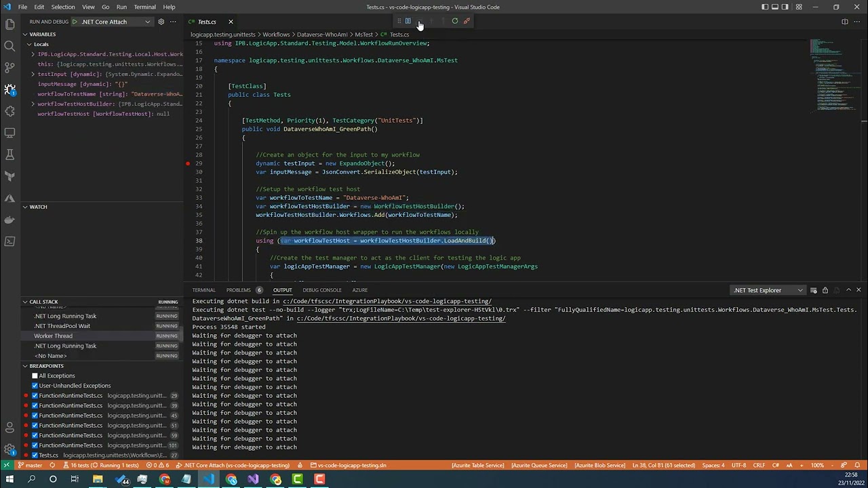Disable the FunctionRuntimeTests.cs breakpoint on line 45
The height and width of the screenshot is (488, 868).
tap(35, 415)
